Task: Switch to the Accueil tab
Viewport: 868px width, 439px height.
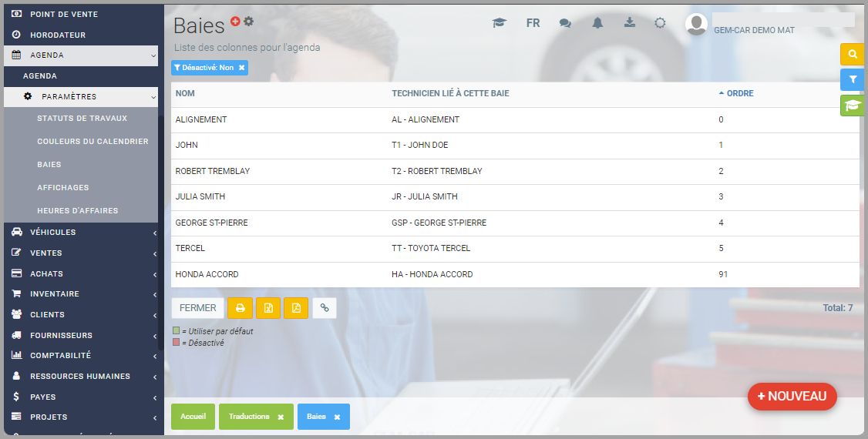Action: tap(193, 417)
